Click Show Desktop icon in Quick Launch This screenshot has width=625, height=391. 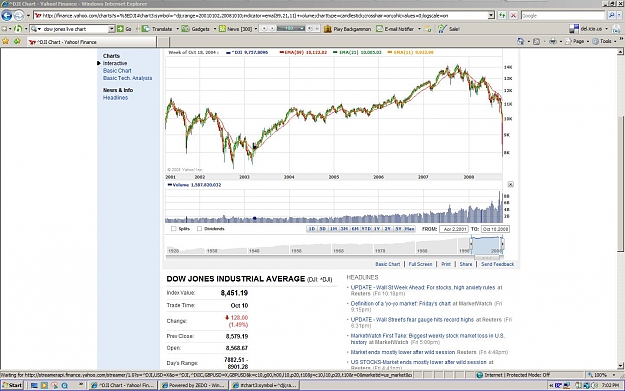pyautogui.click(x=34, y=385)
